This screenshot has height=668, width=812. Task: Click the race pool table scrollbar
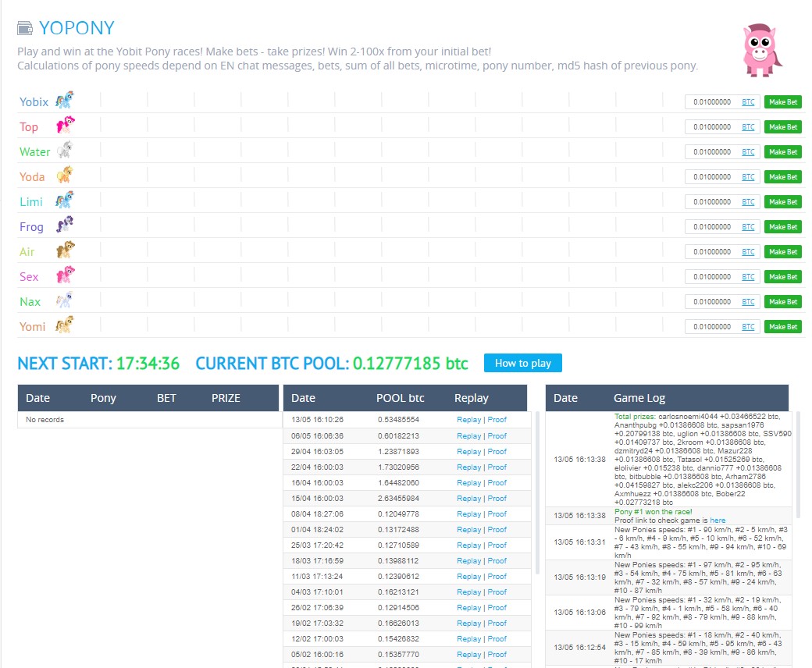click(x=537, y=492)
